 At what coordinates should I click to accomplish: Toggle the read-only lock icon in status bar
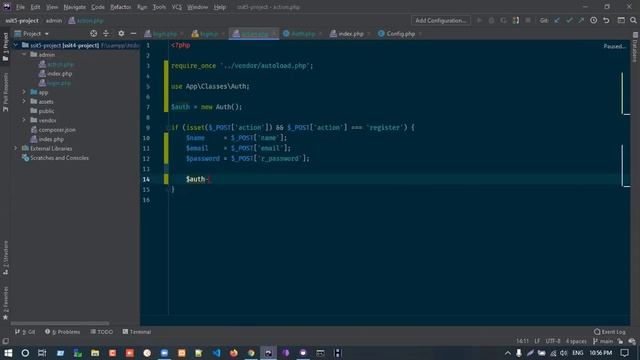pyautogui.click(x=620, y=341)
